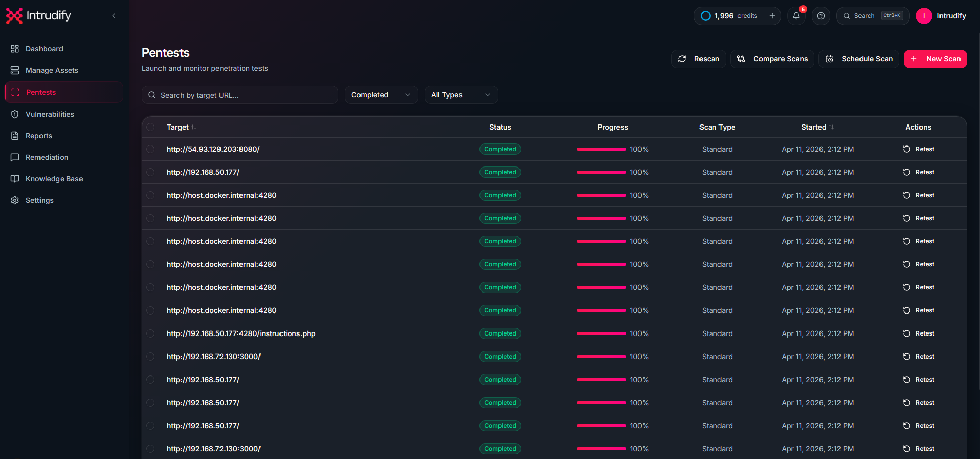
Task: Open the Intrudify user avatar
Action: (x=924, y=16)
